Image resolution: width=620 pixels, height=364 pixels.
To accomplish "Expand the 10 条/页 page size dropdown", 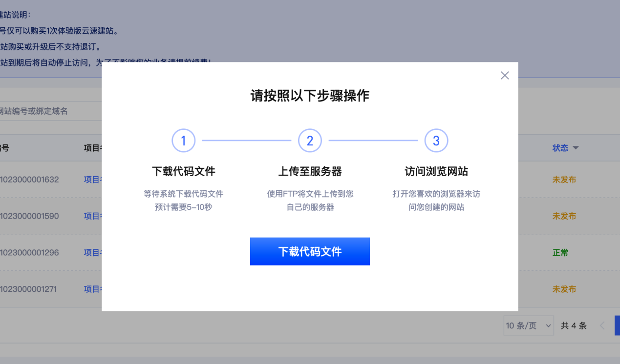I will coord(528,325).
